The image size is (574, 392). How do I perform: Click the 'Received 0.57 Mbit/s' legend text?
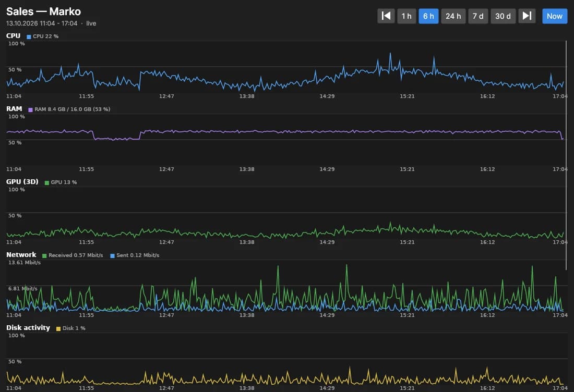[76, 255]
